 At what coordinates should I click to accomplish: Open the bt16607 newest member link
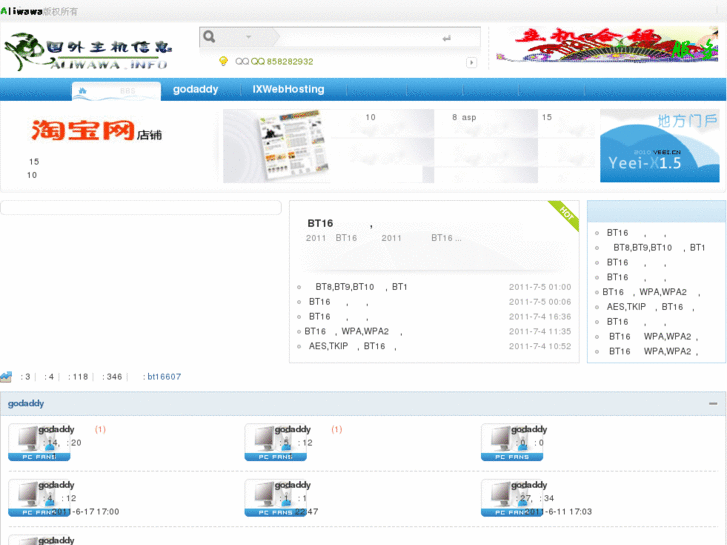164,377
